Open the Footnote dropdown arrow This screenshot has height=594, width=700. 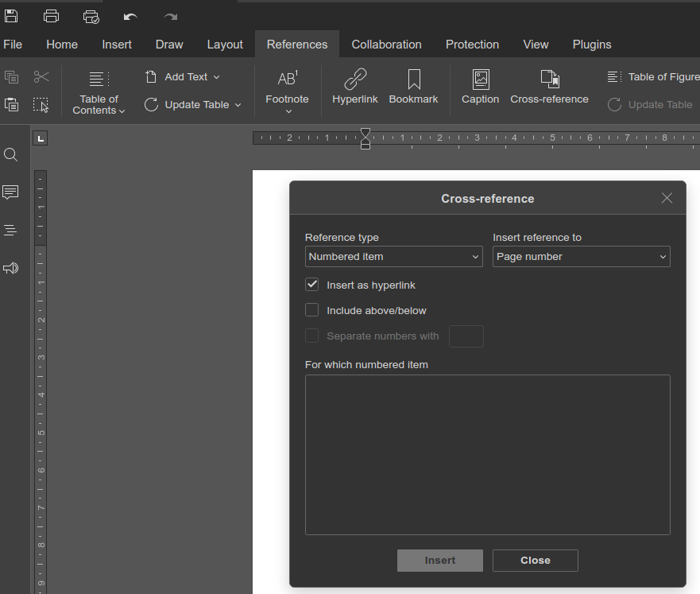coord(288,111)
